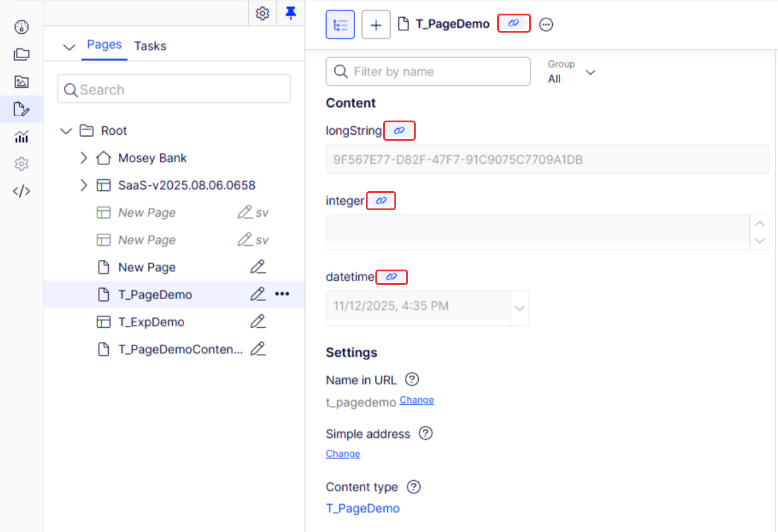Click Change link for Name in URL
Screen dimensions: 778x532
417,400
